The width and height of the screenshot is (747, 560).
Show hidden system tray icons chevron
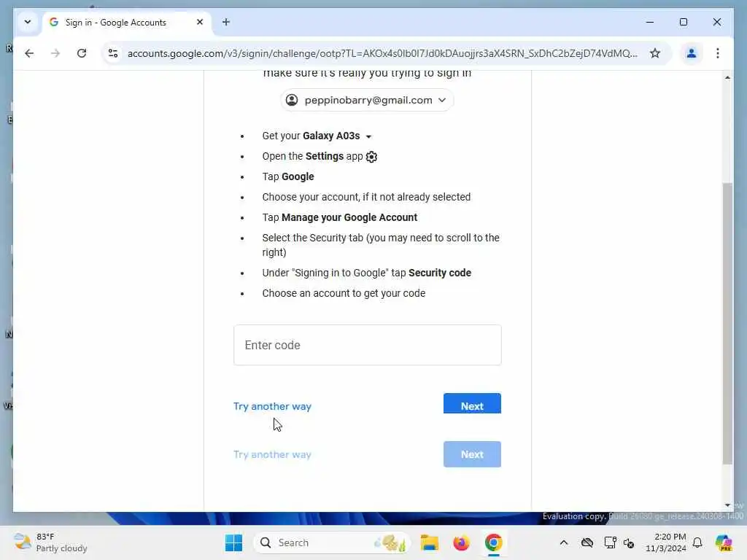[x=564, y=542]
